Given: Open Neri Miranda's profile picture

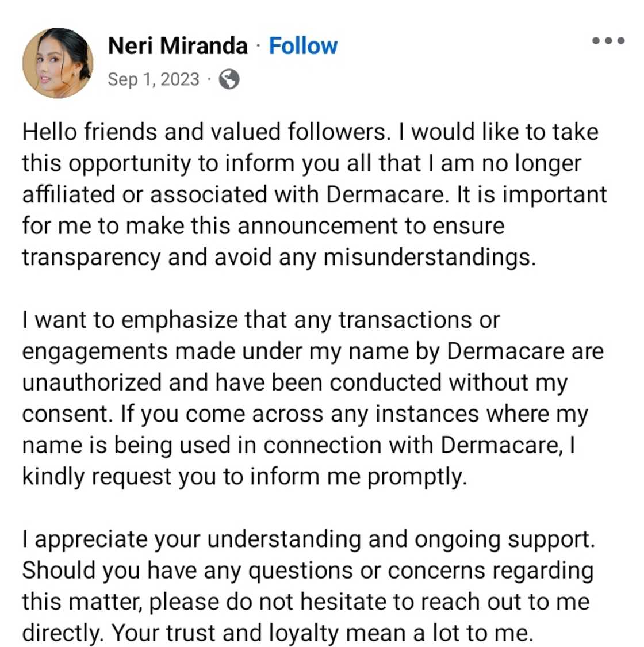Looking at the screenshot, I should pos(57,63).
